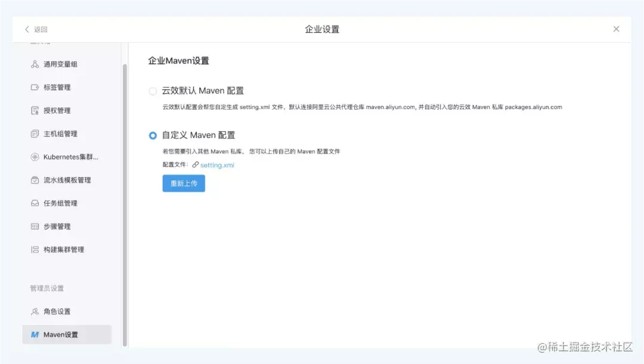Click description mentioning maven.aliyun.com
Image resolution: width=644 pixels, height=364 pixels.
(363, 107)
